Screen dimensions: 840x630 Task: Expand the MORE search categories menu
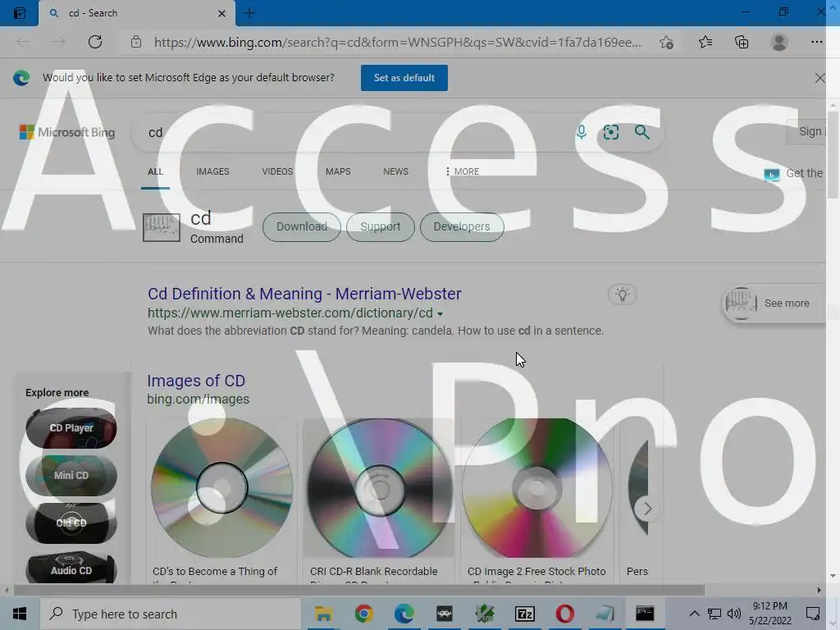click(x=462, y=171)
